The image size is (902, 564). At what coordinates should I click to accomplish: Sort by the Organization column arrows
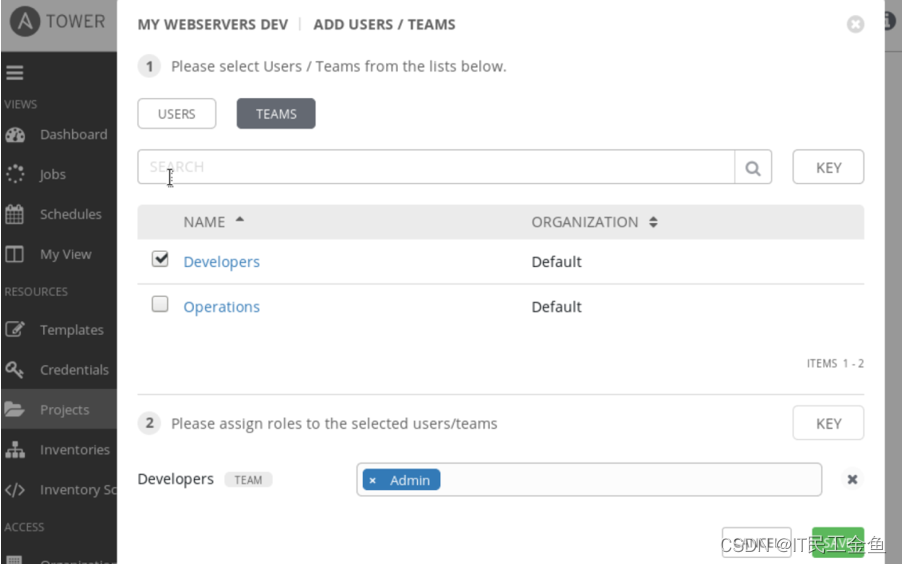(x=653, y=222)
